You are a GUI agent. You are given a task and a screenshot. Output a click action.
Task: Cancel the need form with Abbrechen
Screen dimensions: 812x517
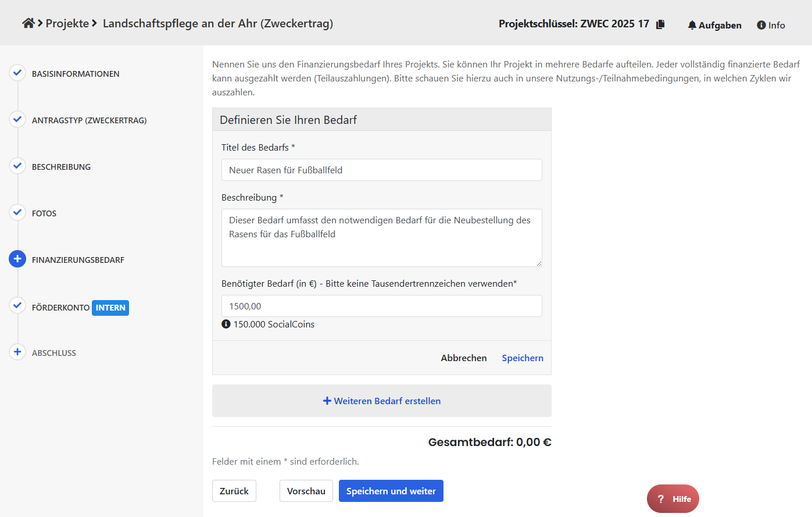pyautogui.click(x=464, y=358)
